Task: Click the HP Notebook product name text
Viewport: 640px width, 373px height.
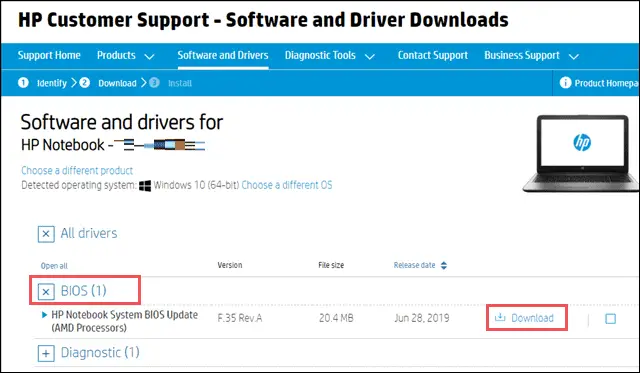Action: tap(63, 145)
